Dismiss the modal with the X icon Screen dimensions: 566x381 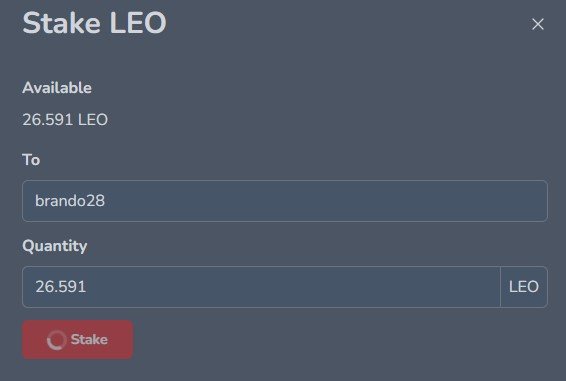(537, 24)
